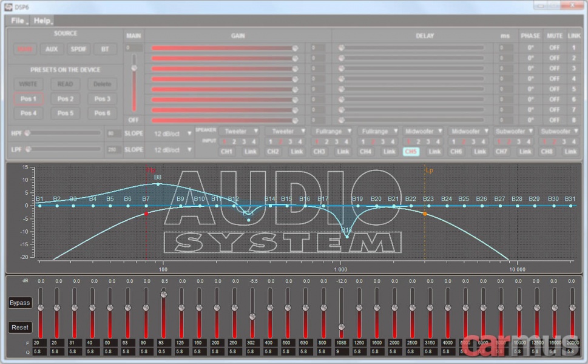Click the 302 Hz EQ band slider knob
The height and width of the screenshot is (364, 588).
(x=252, y=317)
